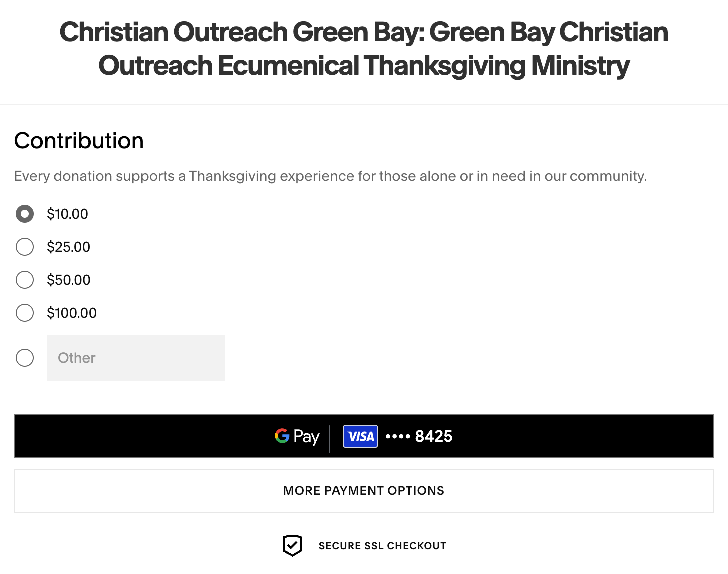The width and height of the screenshot is (728, 574).
Task: Click the Secure SSL Checkout text
Action: pyautogui.click(x=382, y=546)
